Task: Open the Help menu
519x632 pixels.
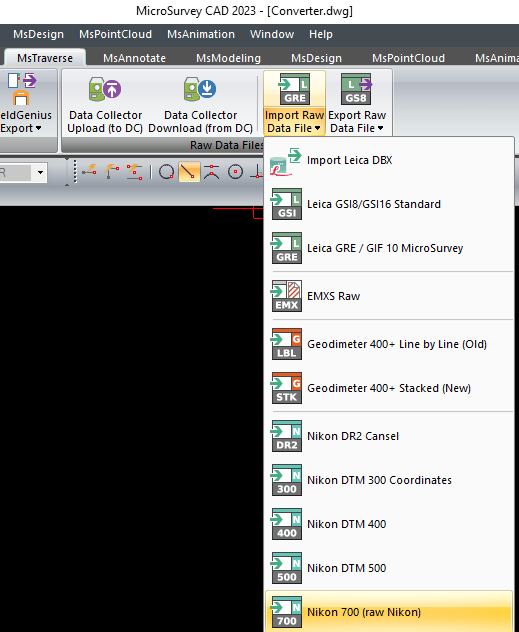Action: 321,34
